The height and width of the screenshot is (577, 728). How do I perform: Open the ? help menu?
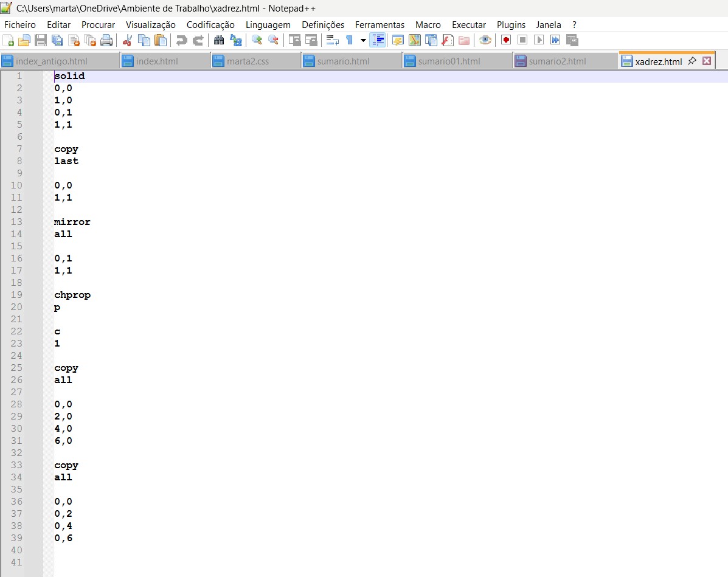pos(574,24)
